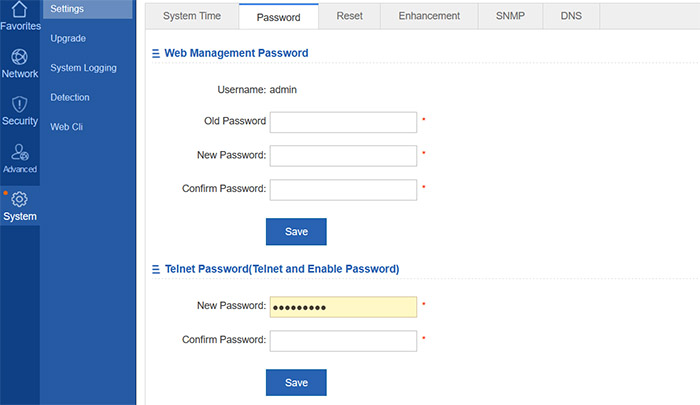Go to the DNS tab

click(x=571, y=16)
